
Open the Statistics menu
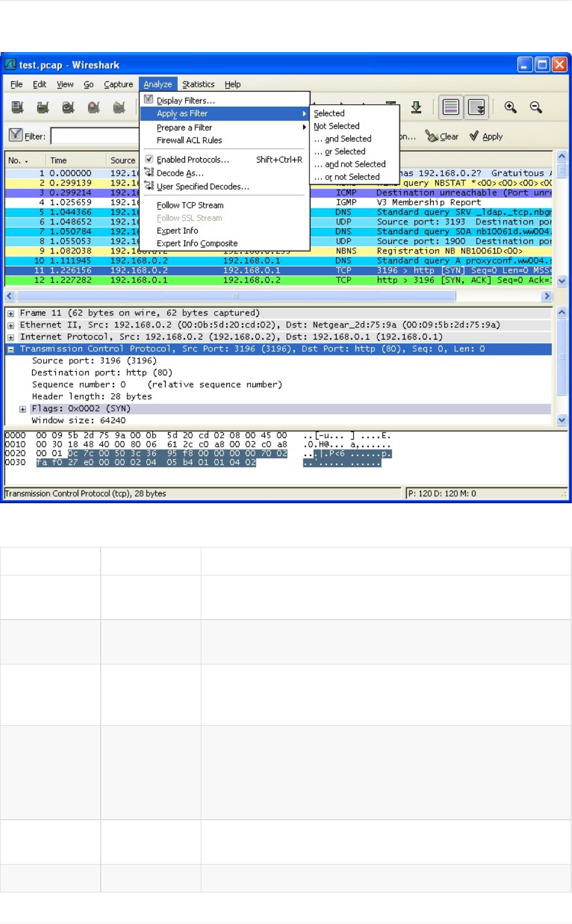coord(198,84)
